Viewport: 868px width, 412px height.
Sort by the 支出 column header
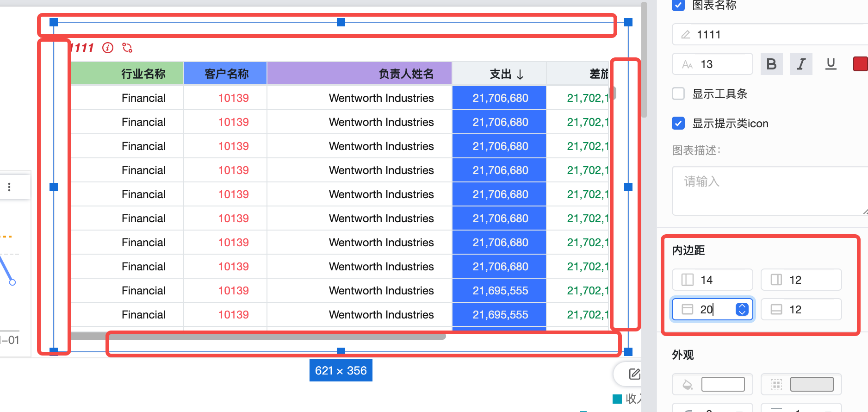point(499,74)
